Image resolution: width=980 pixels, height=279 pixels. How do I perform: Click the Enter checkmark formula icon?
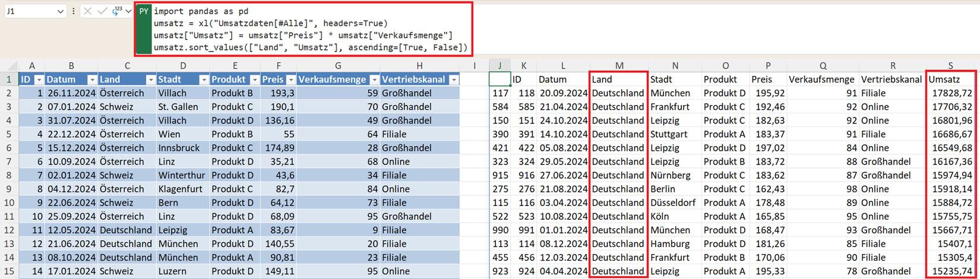click(102, 11)
